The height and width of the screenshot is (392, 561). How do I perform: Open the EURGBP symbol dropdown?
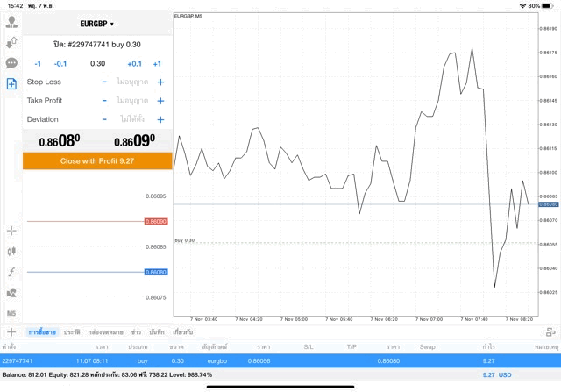click(96, 24)
